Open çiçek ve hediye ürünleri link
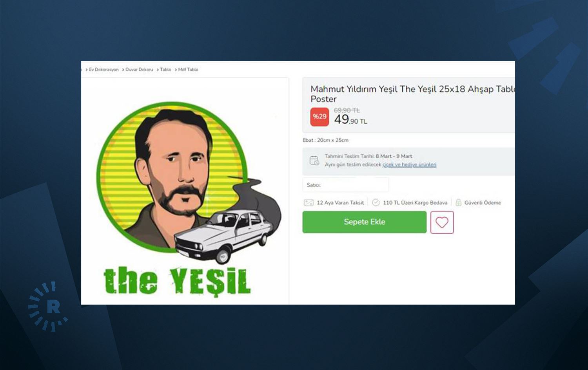This screenshot has height=370, width=588. coord(409,165)
